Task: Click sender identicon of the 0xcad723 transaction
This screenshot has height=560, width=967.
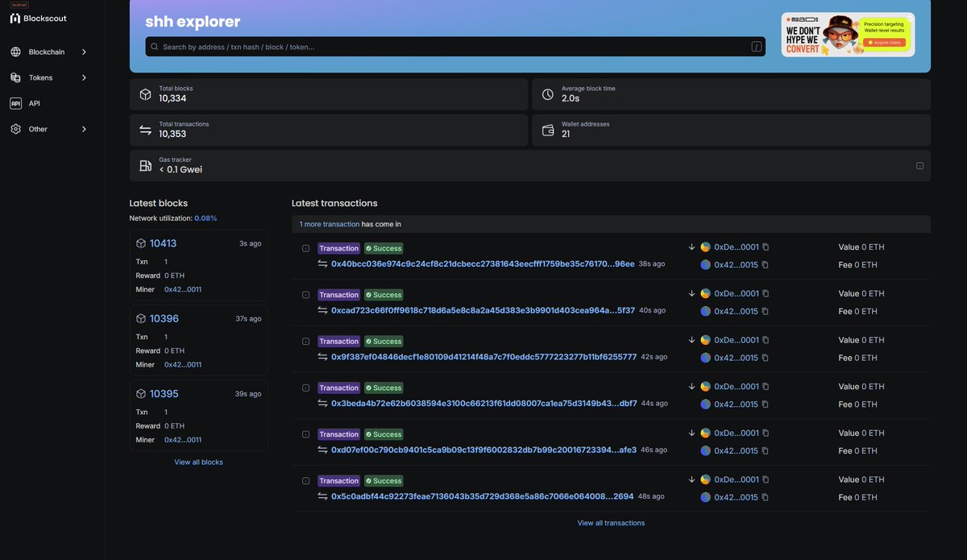Action: pyautogui.click(x=705, y=294)
